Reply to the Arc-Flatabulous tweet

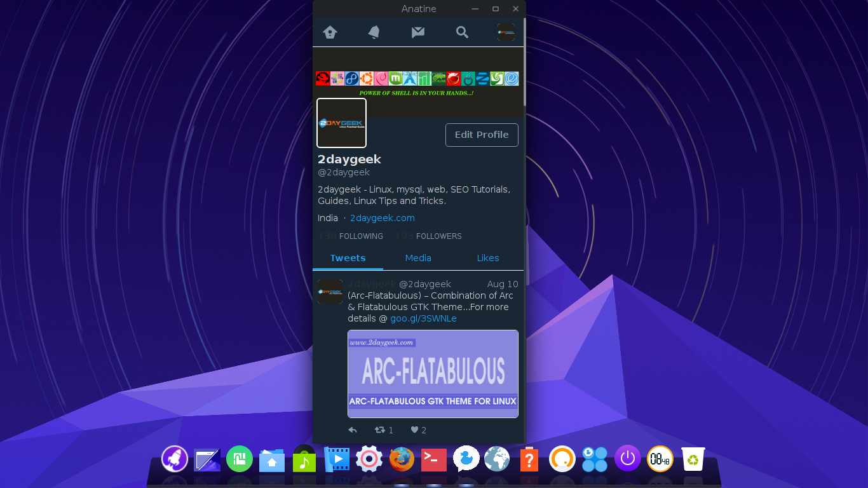[x=353, y=430]
